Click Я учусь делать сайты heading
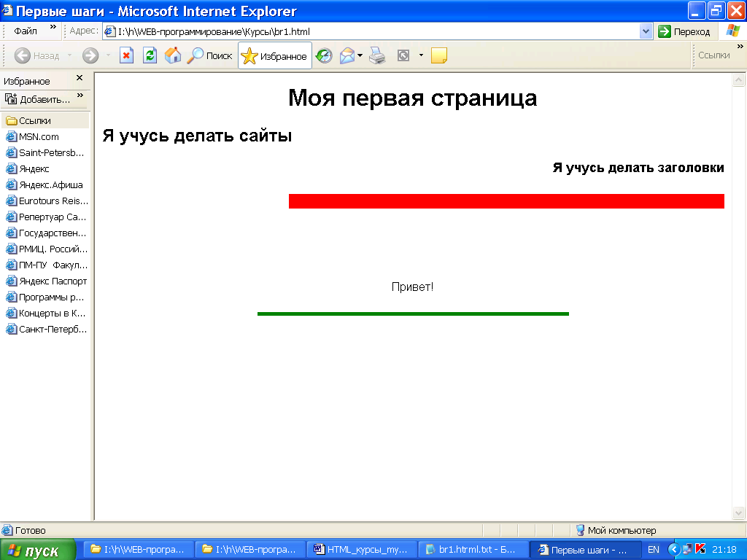Image resolution: width=747 pixels, height=560 pixels. [x=197, y=136]
